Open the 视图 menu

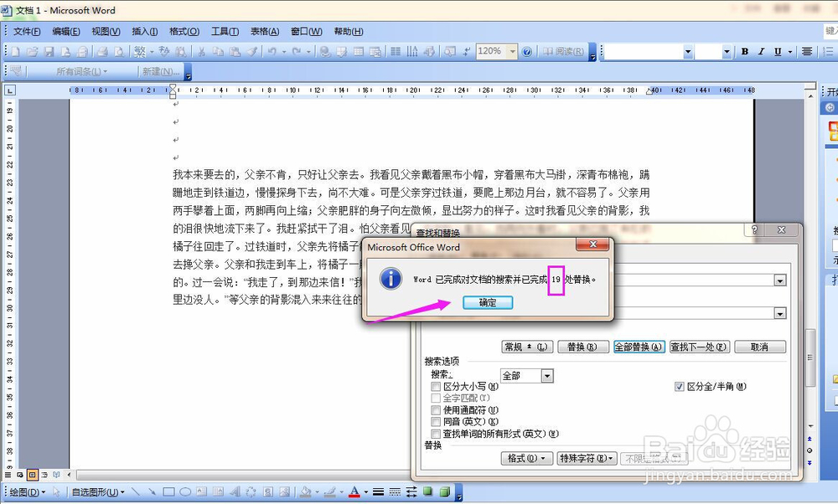tap(106, 32)
